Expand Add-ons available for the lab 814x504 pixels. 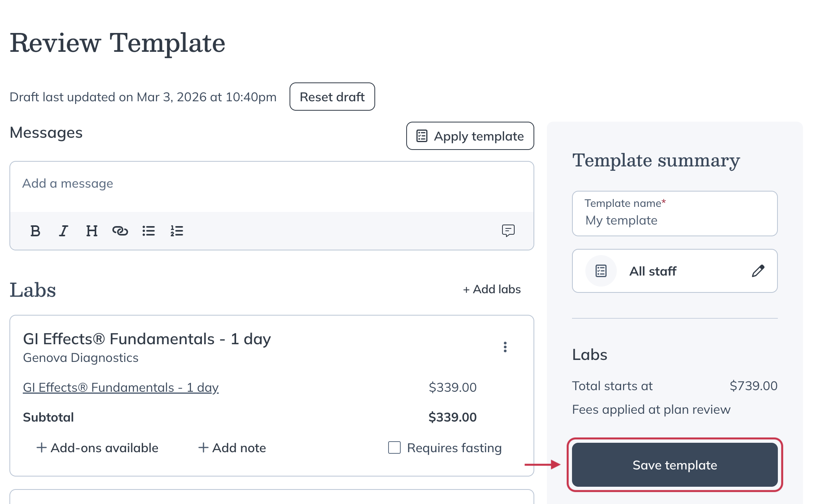tap(97, 447)
